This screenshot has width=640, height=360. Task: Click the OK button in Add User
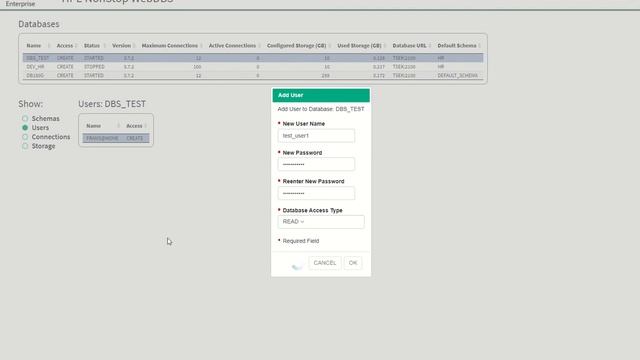(x=353, y=263)
